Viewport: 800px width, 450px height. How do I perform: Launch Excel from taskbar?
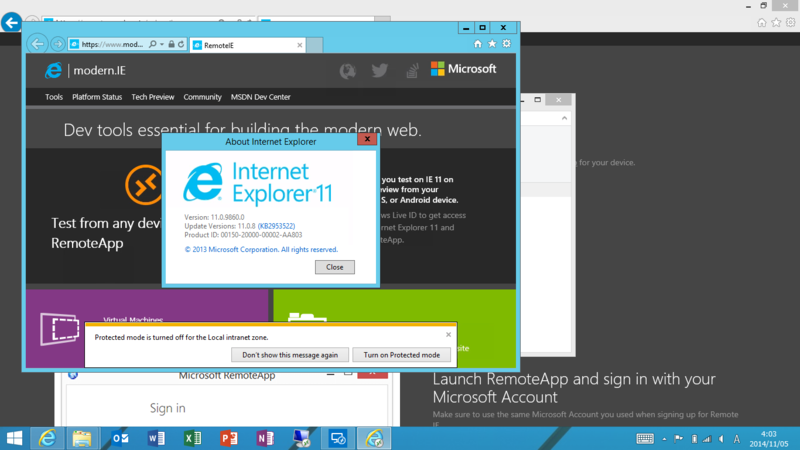[192, 438]
